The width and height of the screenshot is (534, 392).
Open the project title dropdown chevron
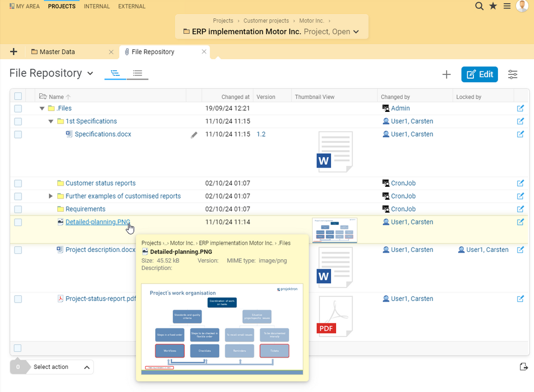(356, 31)
